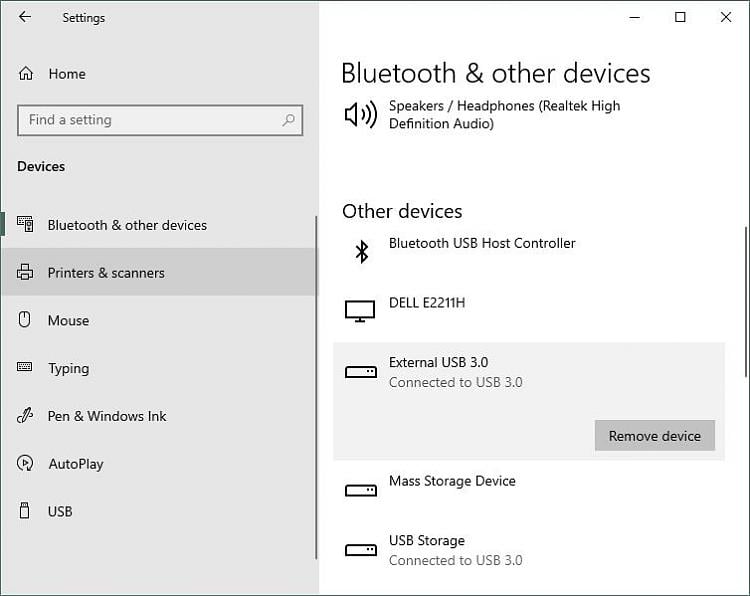Go to the Mouse settings section
The height and width of the screenshot is (596, 750).
68,320
